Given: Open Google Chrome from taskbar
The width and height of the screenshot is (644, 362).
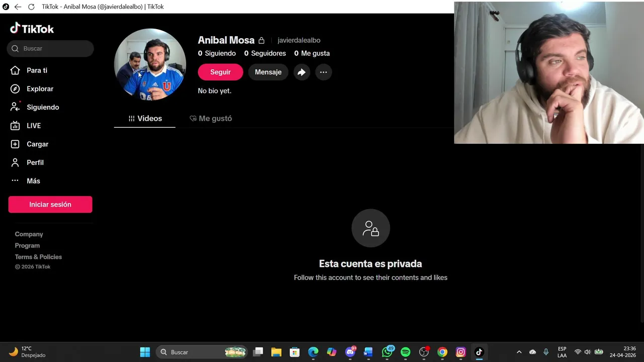Looking at the screenshot, I should pyautogui.click(x=442, y=352).
